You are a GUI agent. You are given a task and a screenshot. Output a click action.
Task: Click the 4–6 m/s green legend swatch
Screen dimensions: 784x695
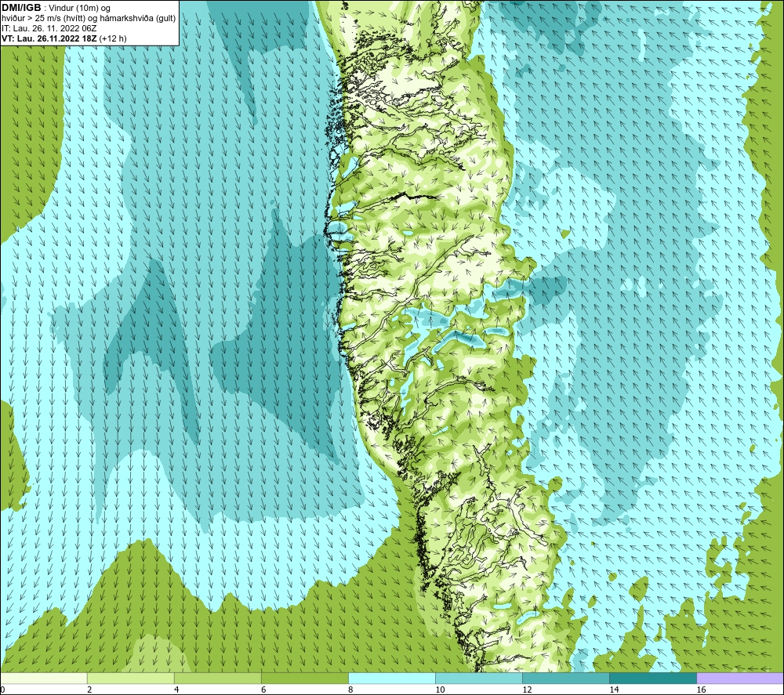click(218, 679)
